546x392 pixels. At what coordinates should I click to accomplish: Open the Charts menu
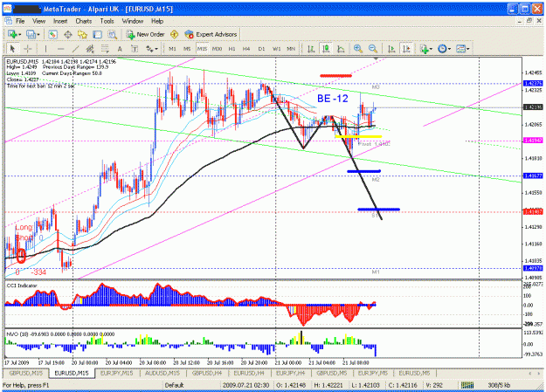tap(84, 21)
